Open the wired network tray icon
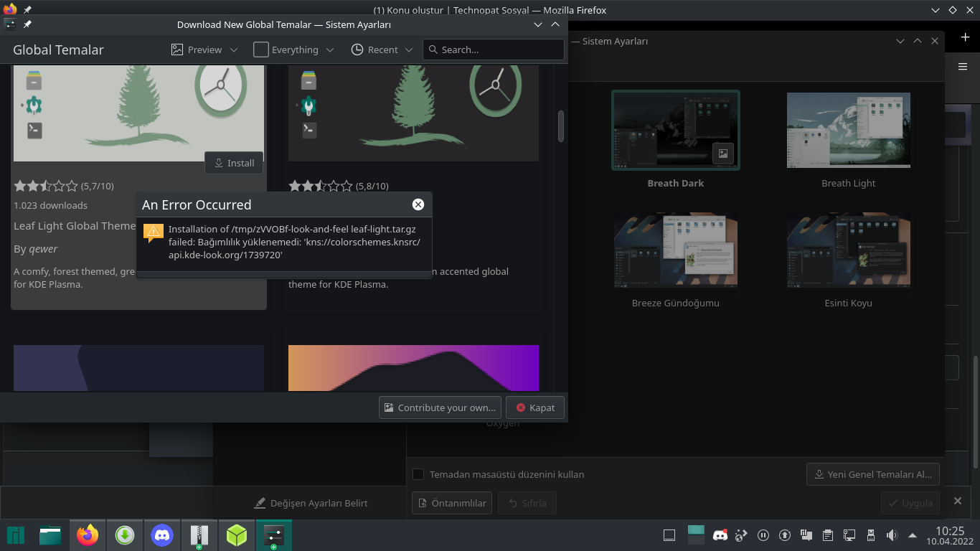The height and width of the screenshot is (551, 980). [x=849, y=535]
